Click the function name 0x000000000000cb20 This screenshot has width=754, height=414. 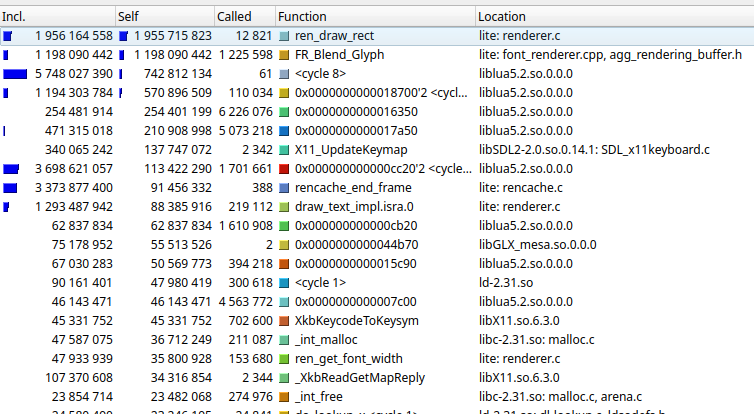(x=356, y=226)
